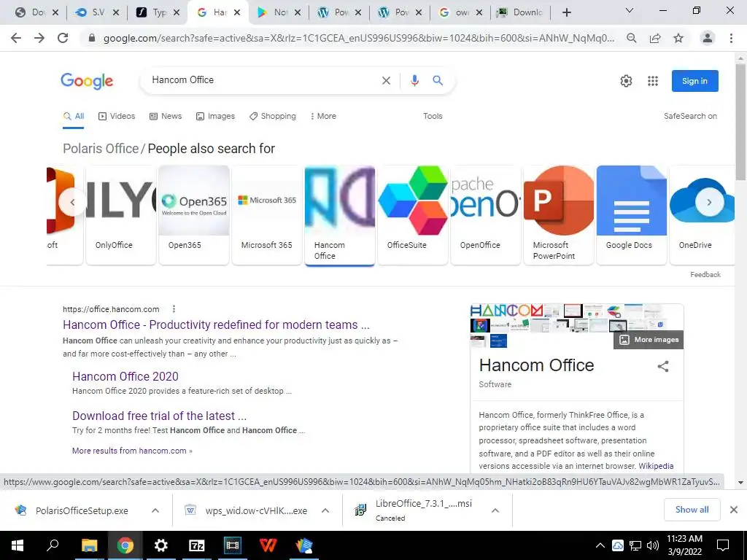Open 7-Zip from the taskbar
Screen dimensions: 747x560
(196, 545)
